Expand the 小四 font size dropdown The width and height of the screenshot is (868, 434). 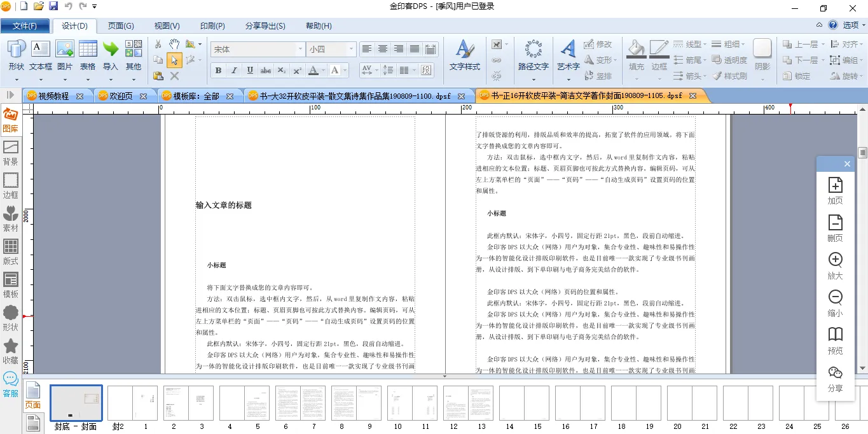pos(350,49)
